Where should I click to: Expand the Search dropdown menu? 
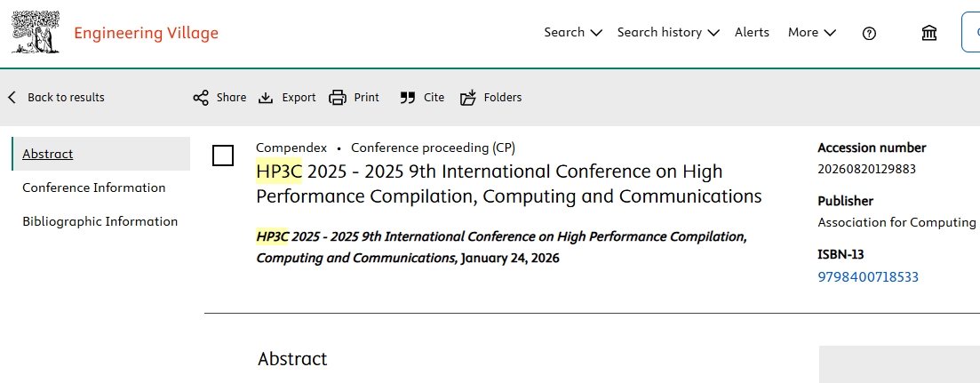point(573,33)
